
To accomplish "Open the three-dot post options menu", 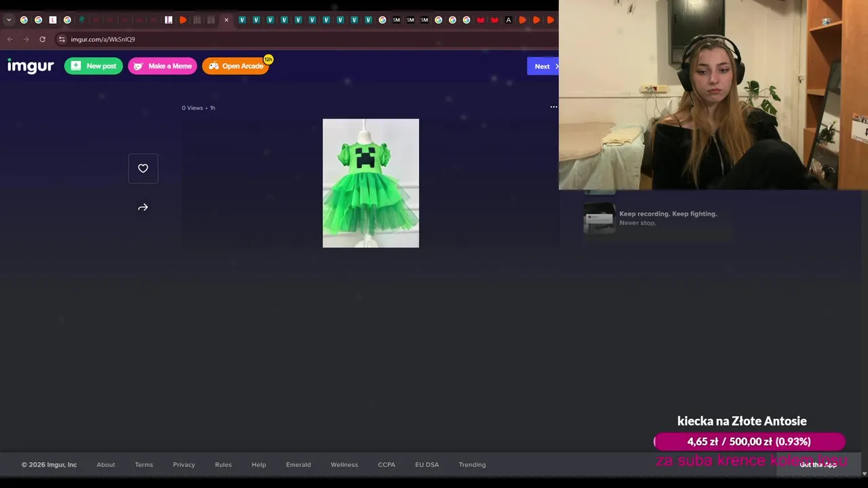I will click(x=554, y=107).
